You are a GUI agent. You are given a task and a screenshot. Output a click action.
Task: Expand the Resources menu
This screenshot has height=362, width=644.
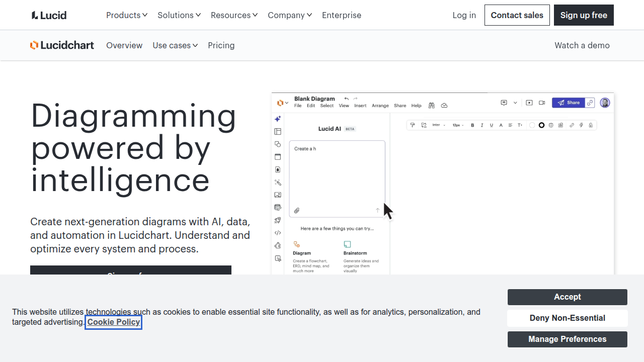pyautogui.click(x=234, y=15)
